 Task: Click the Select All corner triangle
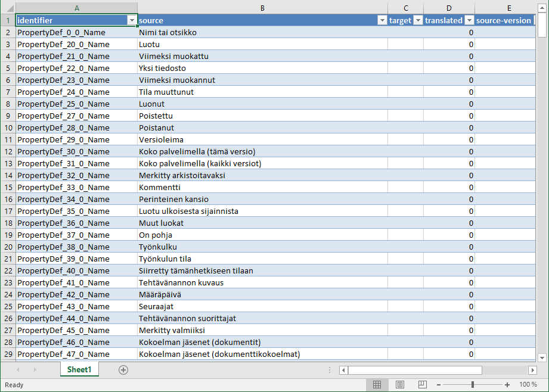click(x=8, y=8)
